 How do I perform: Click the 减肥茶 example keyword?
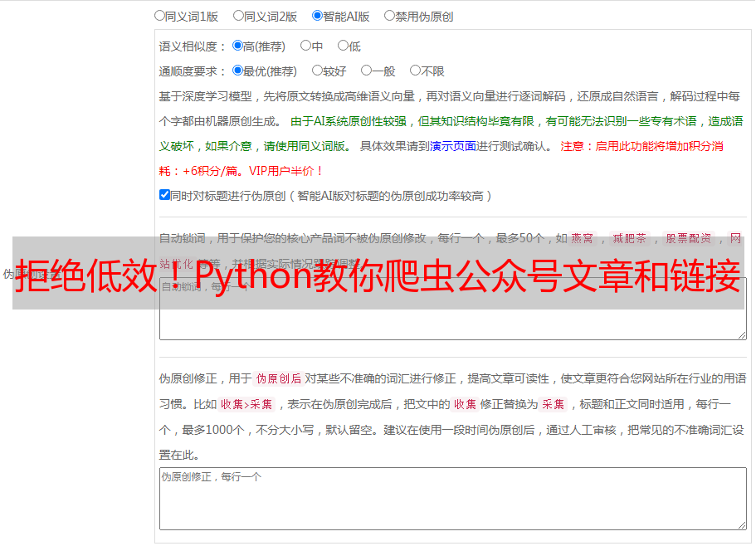tap(629, 238)
